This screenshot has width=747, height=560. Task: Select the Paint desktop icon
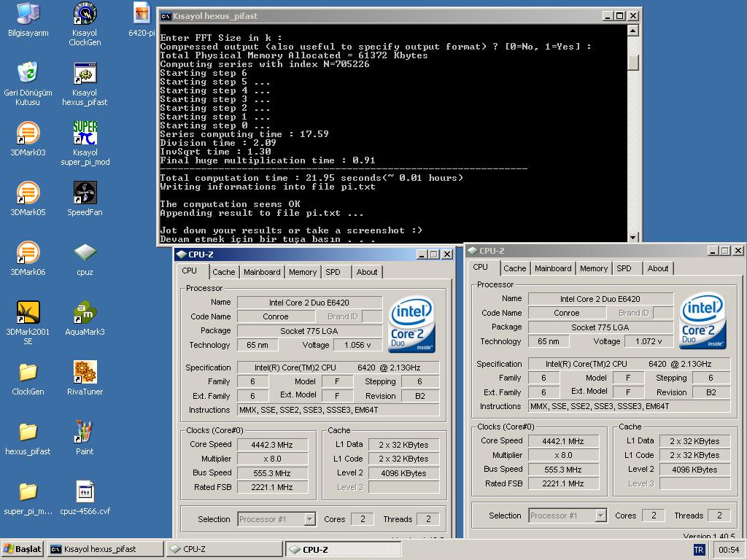(85, 438)
